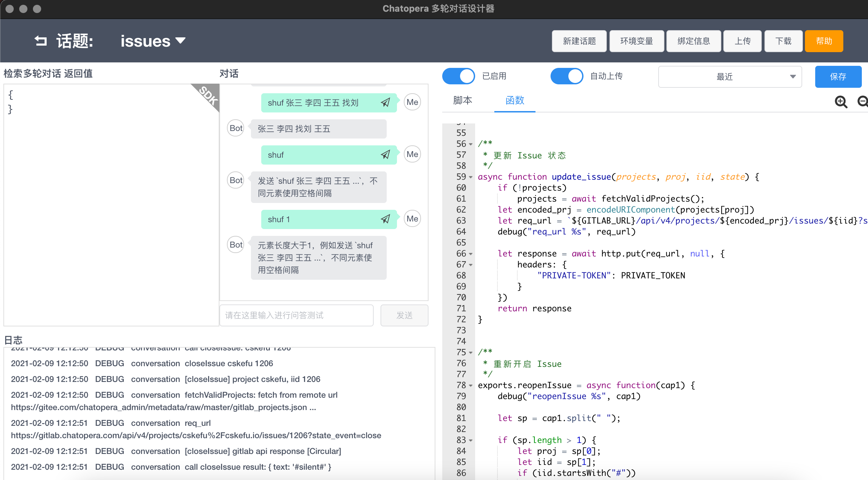Click the Bot avatar beside '元素长度大于1' reply

pyautogui.click(x=236, y=245)
